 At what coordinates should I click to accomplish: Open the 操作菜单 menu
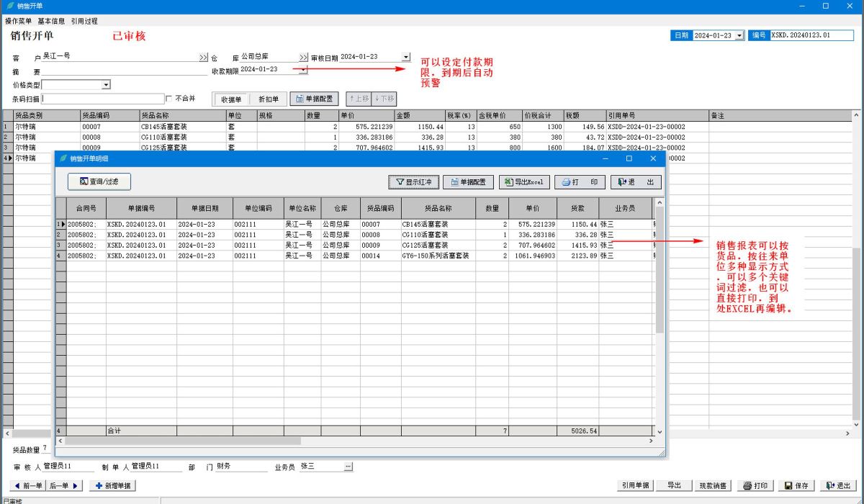(19, 21)
